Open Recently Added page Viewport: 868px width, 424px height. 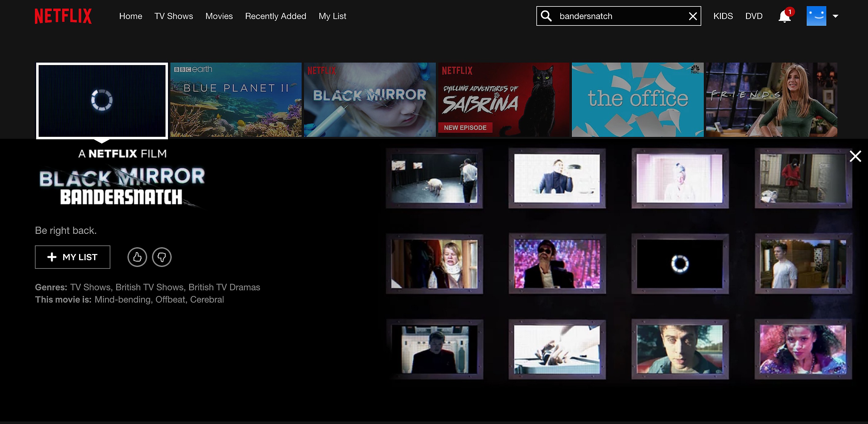click(276, 16)
